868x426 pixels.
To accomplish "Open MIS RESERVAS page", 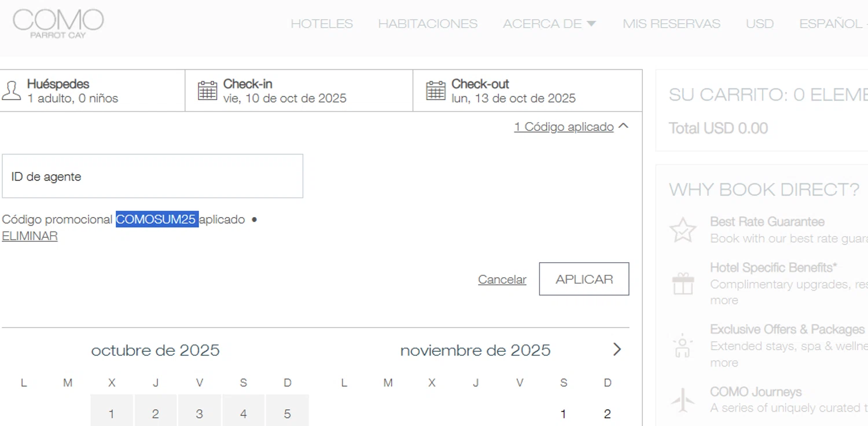I will (671, 24).
